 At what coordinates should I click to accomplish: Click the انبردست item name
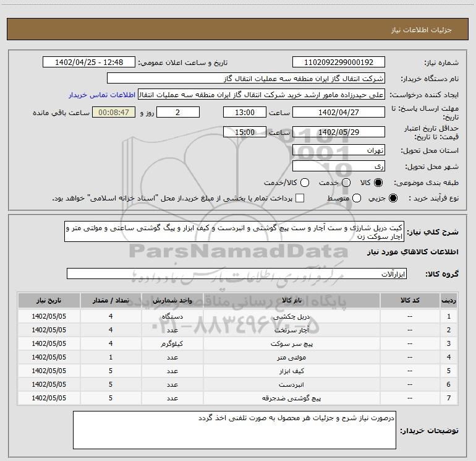291,385
